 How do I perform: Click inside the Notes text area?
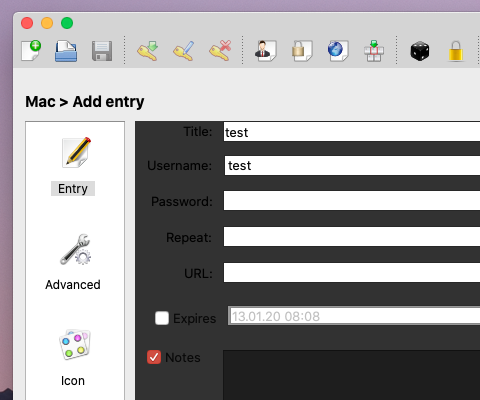tap(352, 375)
